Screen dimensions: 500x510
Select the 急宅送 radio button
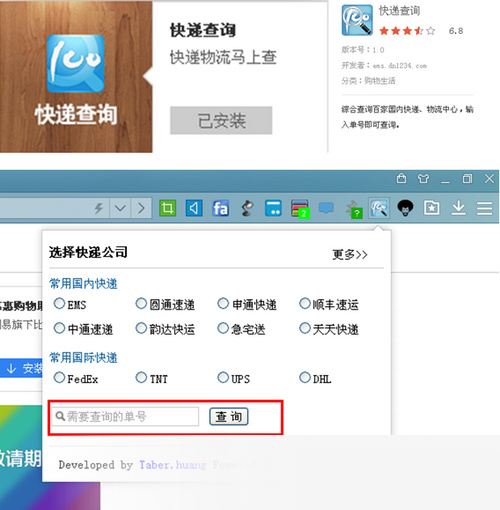[223, 328]
